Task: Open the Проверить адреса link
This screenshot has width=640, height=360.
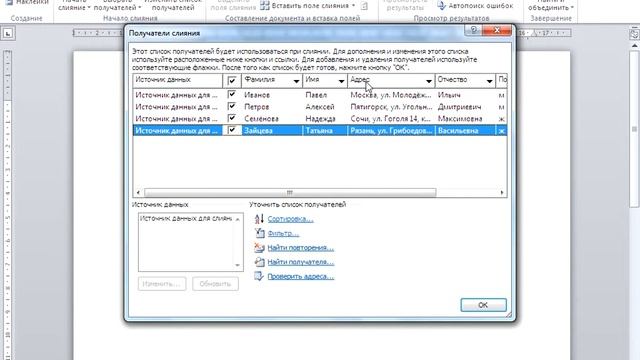Action: (x=300, y=276)
